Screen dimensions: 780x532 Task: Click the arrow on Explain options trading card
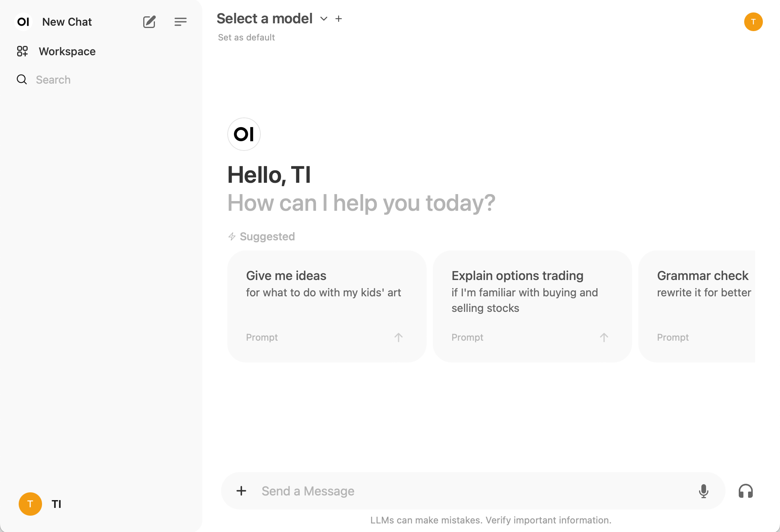click(x=604, y=338)
